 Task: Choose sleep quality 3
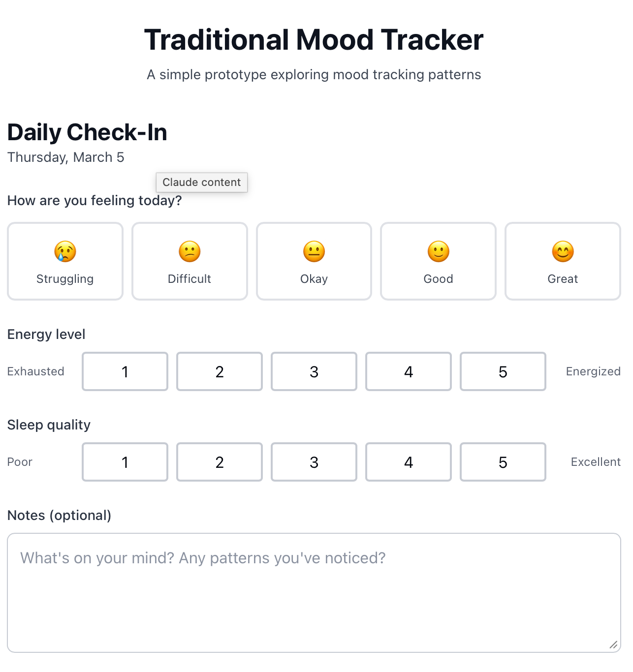pyautogui.click(x=314, y=462)
